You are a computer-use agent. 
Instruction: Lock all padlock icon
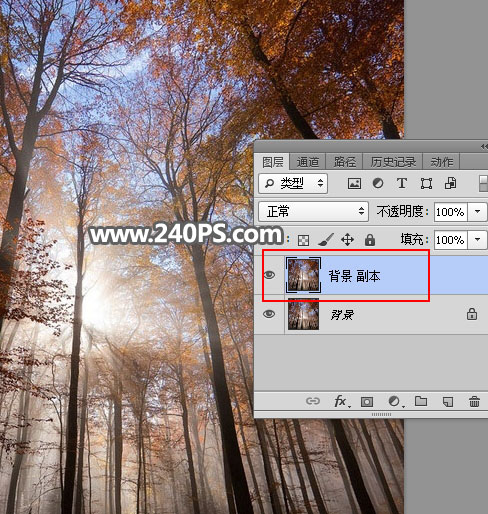(370, 239)
